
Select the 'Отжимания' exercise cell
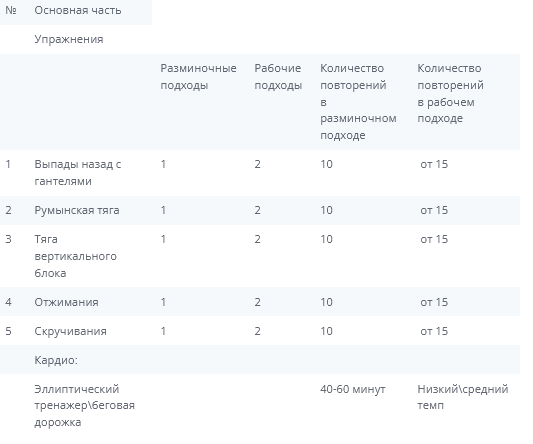coord(66,302)
